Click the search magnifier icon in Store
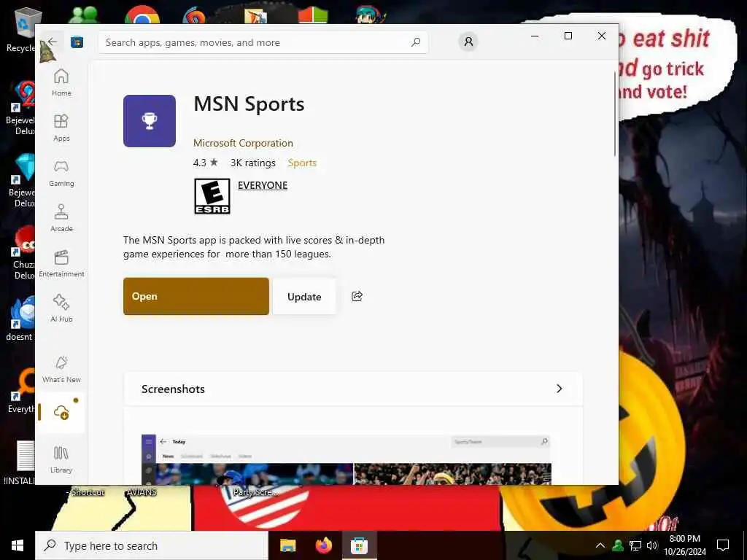The width and height of the screenshot is (747, 560). 415,42
